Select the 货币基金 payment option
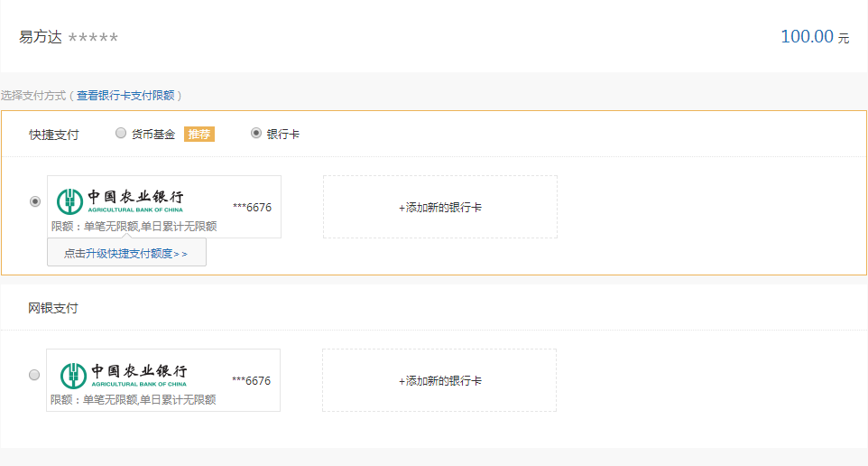 coord(121,134)
